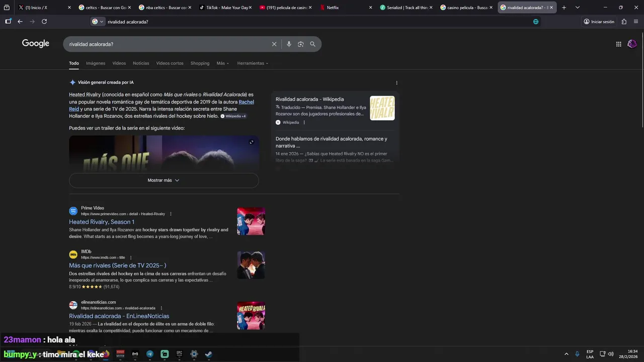Switch to the Serializd browser tab
This screenshot has width=644, height=362.
point(407,8)
